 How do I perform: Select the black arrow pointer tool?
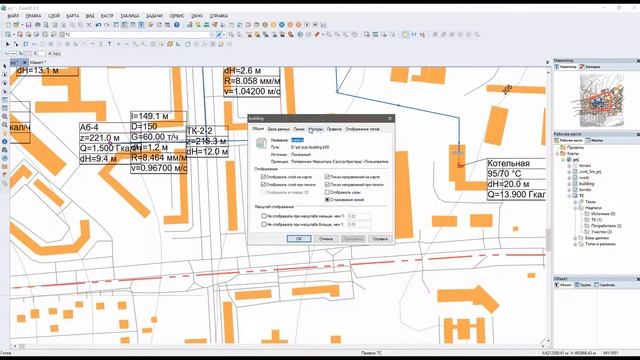pos(7,44)
